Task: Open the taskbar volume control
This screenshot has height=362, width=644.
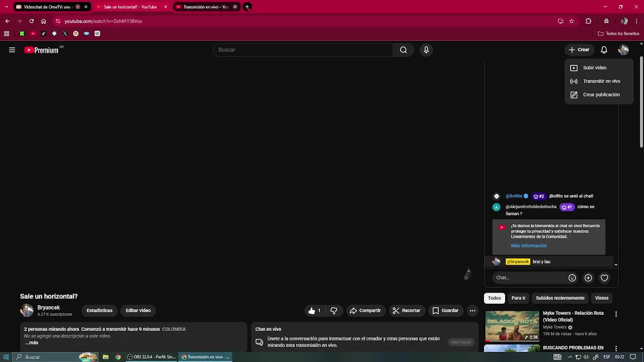Action: click(x=586, y=357)
